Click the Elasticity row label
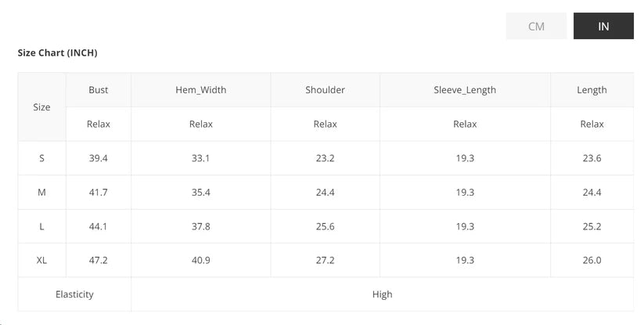The height and width of the screenshot is (325, 644). coord(74,294)
